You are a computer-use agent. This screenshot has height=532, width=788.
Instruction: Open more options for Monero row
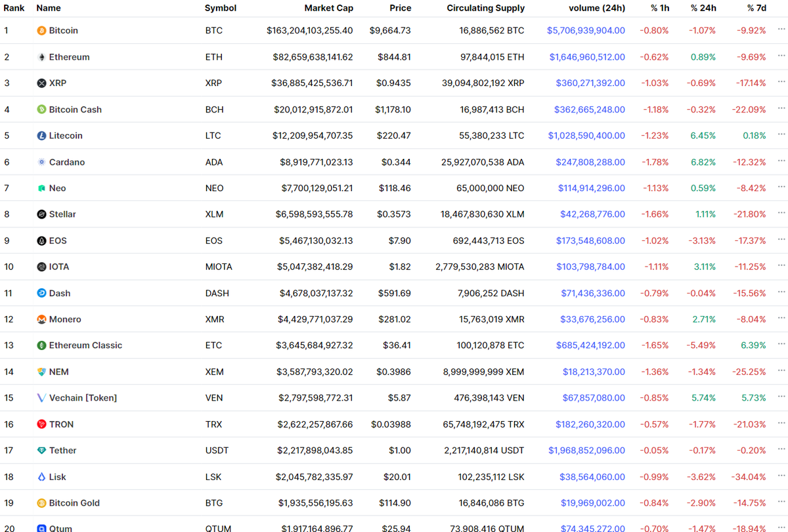click(x=781, y=319)
